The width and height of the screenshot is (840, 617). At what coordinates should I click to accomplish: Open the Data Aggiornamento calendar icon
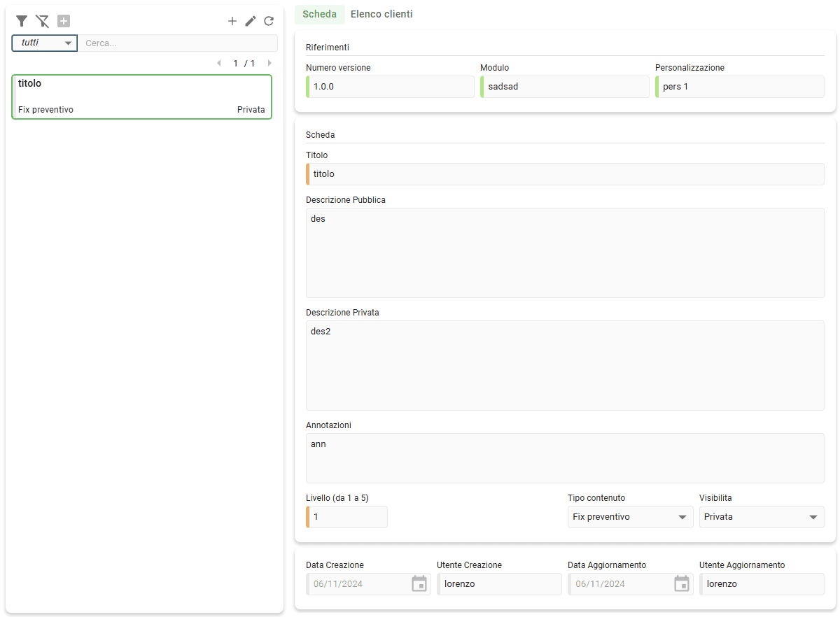click(x=682, y=584)
